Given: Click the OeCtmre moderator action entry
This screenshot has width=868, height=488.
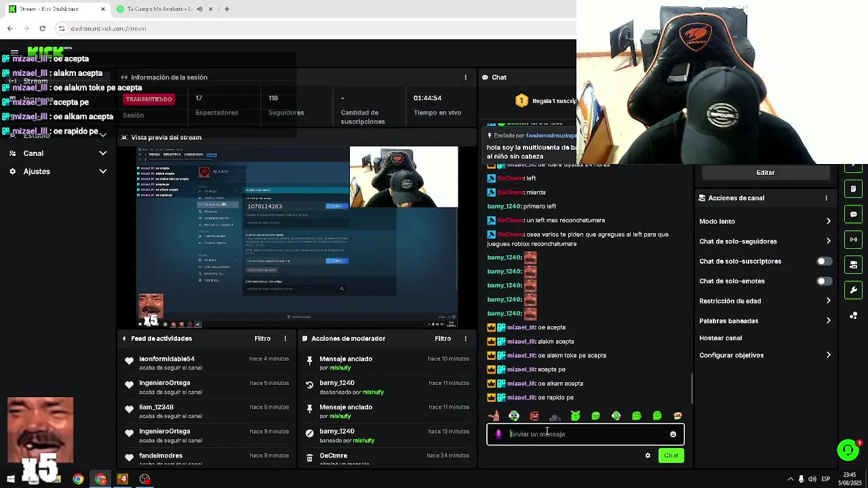Looking at the screenshot, I should 387,459.
